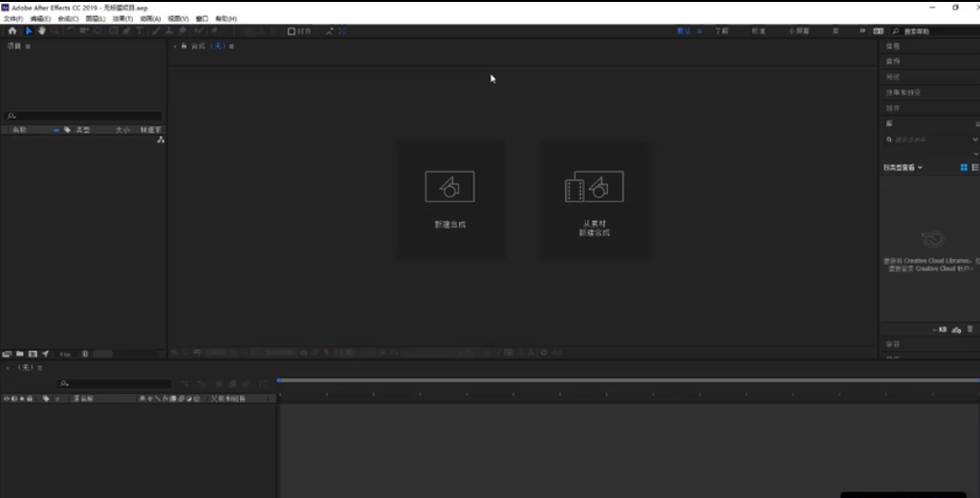This screenshot has width=980, height=498.
Task: Create new folder in Project panel
Action: (x=20, y=354)
